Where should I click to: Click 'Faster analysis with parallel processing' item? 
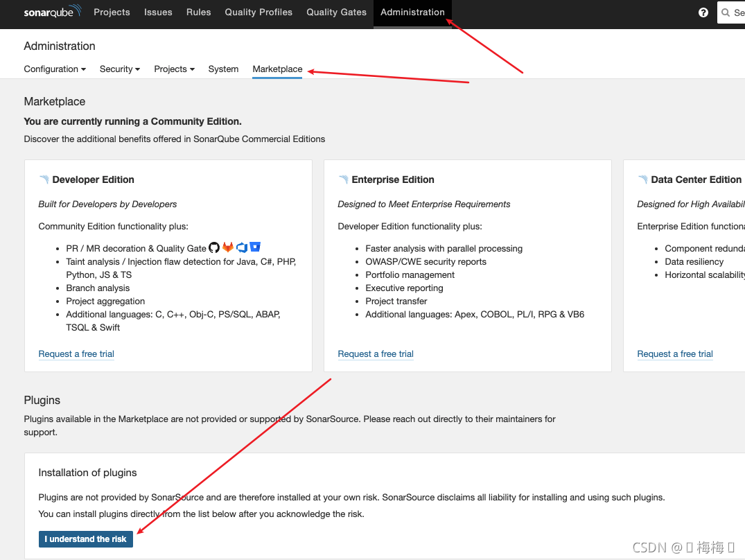click(x=444, y=248)
